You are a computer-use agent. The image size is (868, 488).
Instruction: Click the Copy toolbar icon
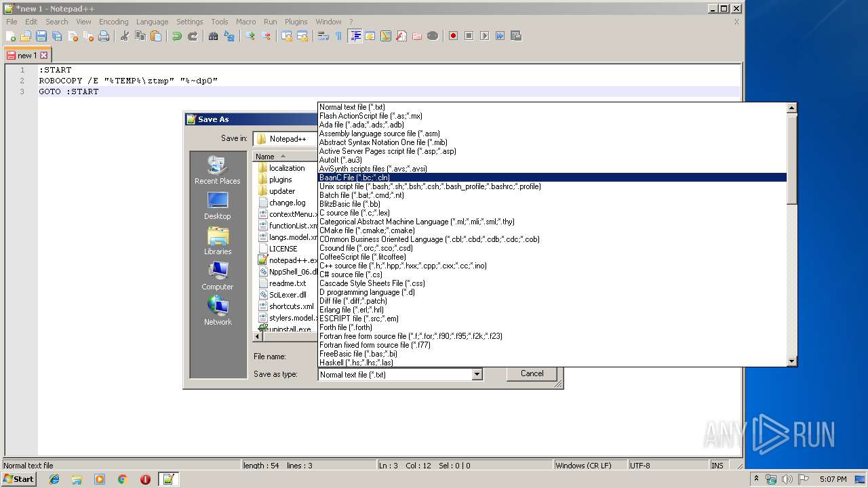(x=140, y=36)
